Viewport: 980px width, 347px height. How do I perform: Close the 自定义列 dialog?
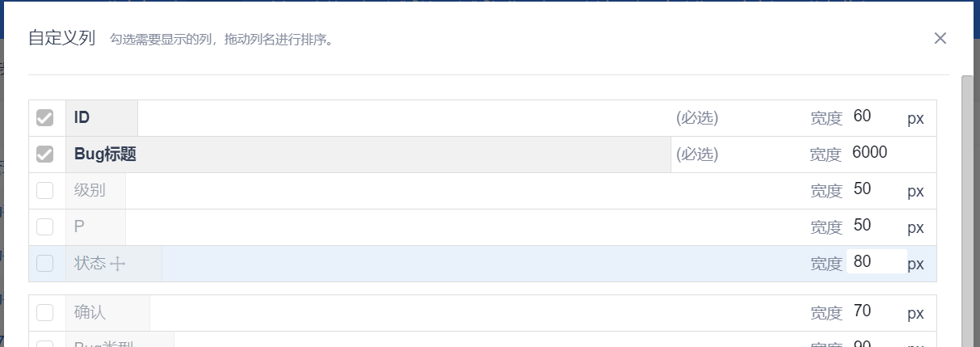click(940, 38)
